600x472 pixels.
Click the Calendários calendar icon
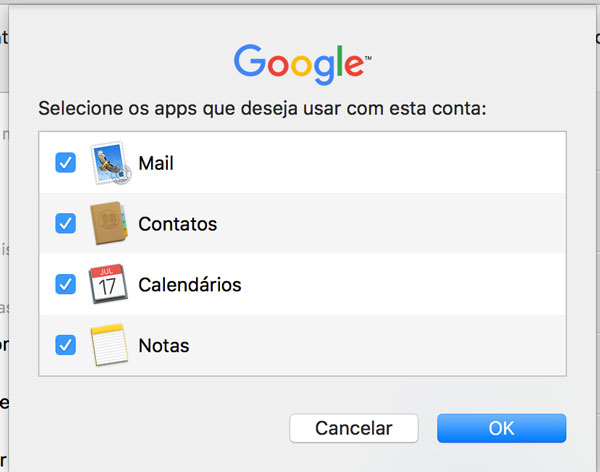click(x=108, y=285)
